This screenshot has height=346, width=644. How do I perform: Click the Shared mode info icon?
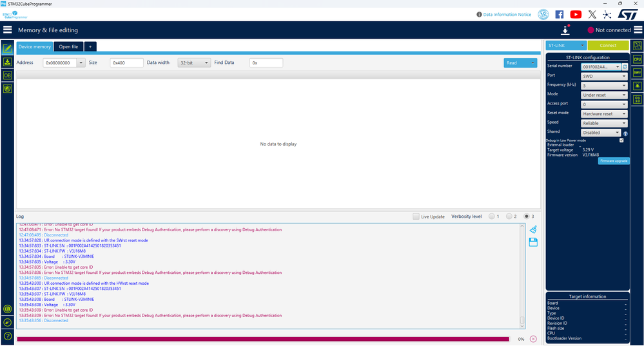(625, 133)
